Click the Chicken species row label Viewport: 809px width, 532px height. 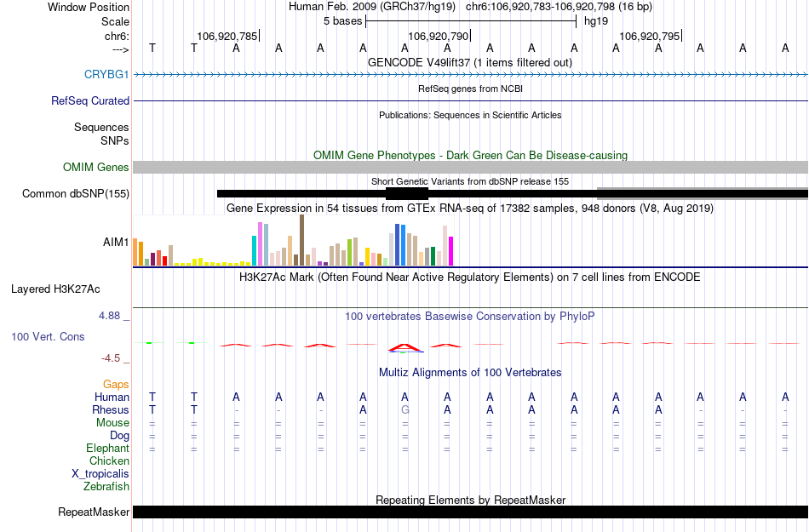tap(109, 460)
